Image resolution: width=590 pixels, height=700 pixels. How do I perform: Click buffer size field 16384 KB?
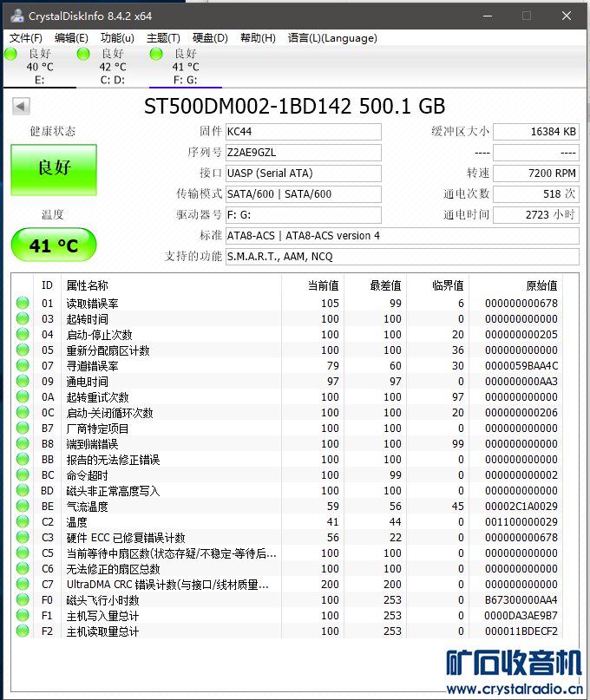click(x=536, y=132)
